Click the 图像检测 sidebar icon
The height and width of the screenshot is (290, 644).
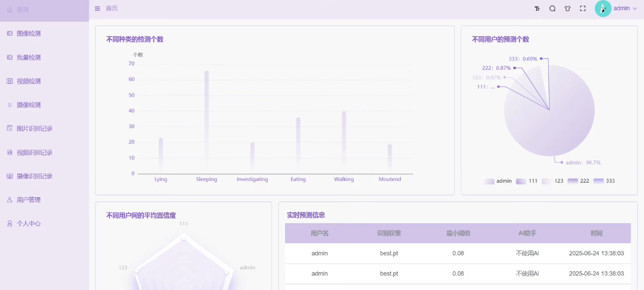pyautogui.click(x=10, y=33)
